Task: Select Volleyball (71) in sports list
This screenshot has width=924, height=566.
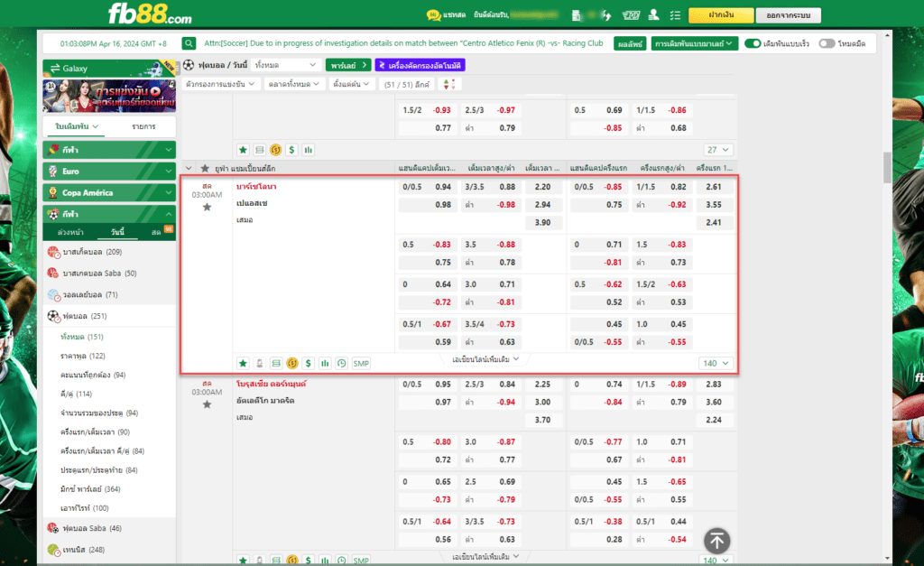Action: tap(109, 294)
